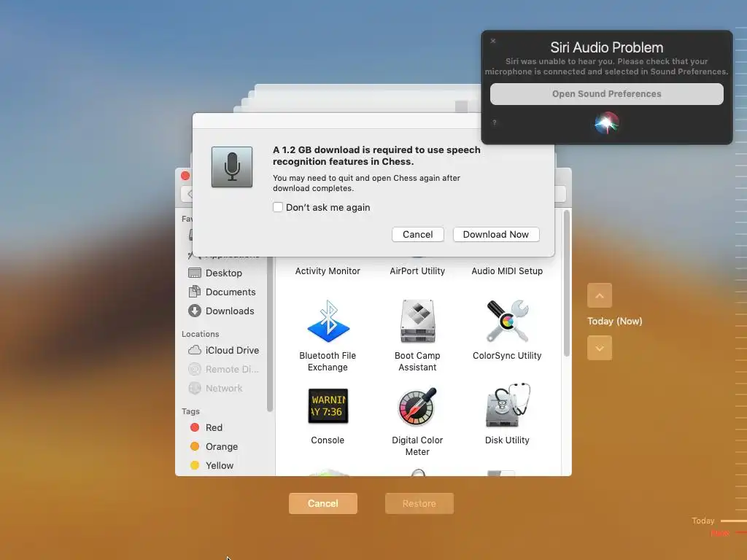The height and width of the screenshot is (560, 747).
Task: Click the Today timeline marker
Action: [x=703, y=521]
